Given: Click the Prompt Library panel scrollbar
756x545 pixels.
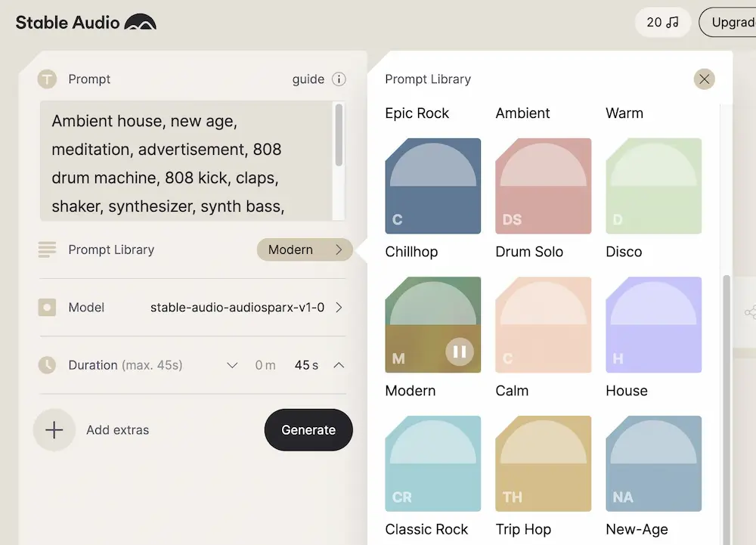Looking at the screenshot, I should pos(727,410).
